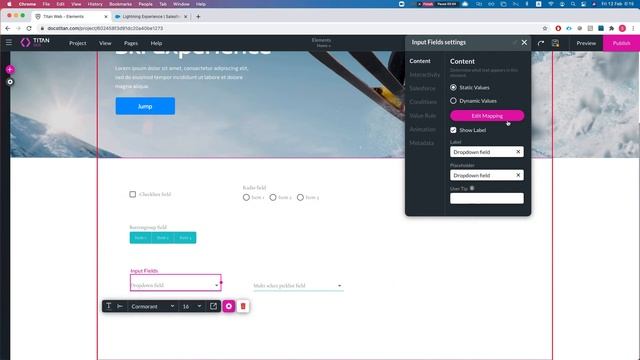
Task: Switch to the Salesforce settings tab
Action: (x=422, y=88)
